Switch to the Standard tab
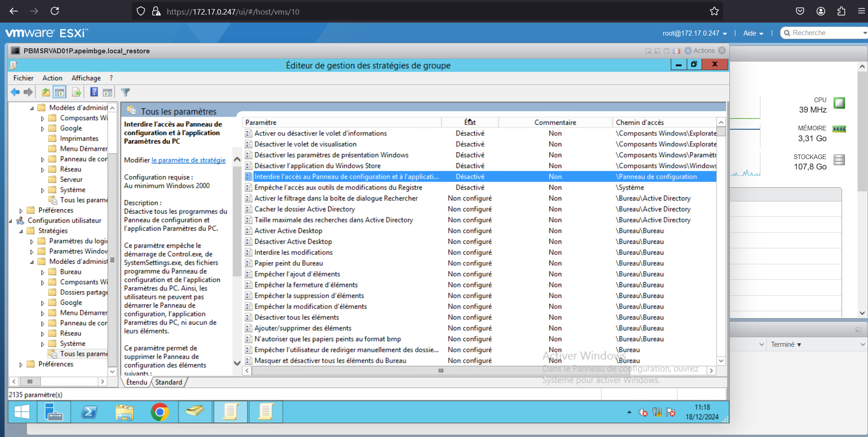The width and height of the screenshot is (868, 437). click(168, 382)
